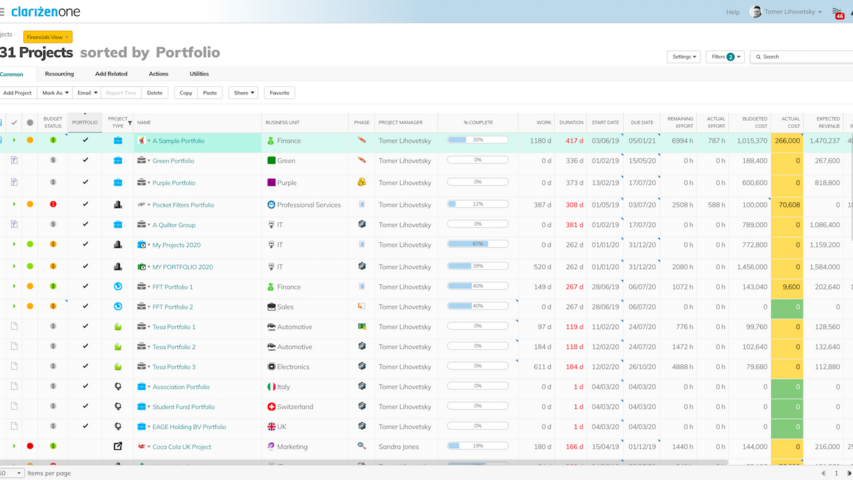Click the project type icon for Coca Cola UK Project
The image size is (853, 480).
(117, 446)
